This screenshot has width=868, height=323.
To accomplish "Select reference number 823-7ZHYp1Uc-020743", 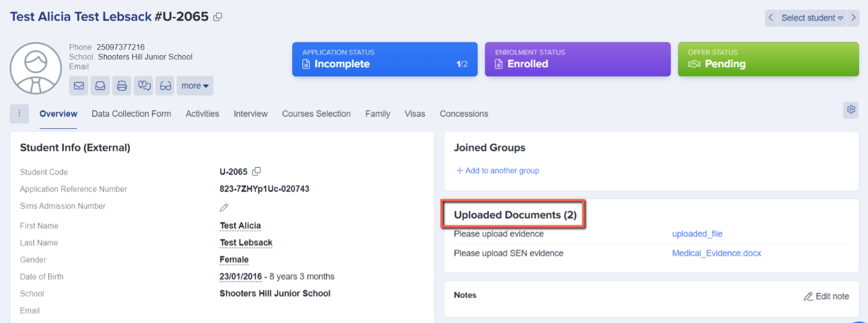I will pos(264,189).
